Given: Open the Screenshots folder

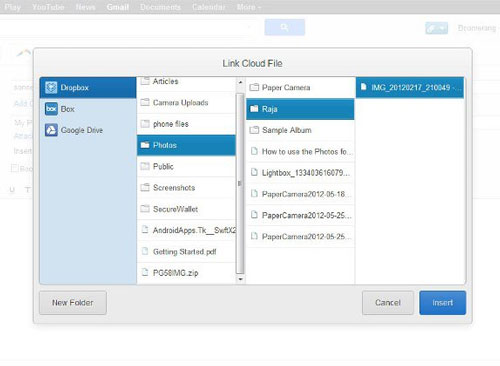Looking at the screenshot, I should pyautogui.click(x=186, y=188).
